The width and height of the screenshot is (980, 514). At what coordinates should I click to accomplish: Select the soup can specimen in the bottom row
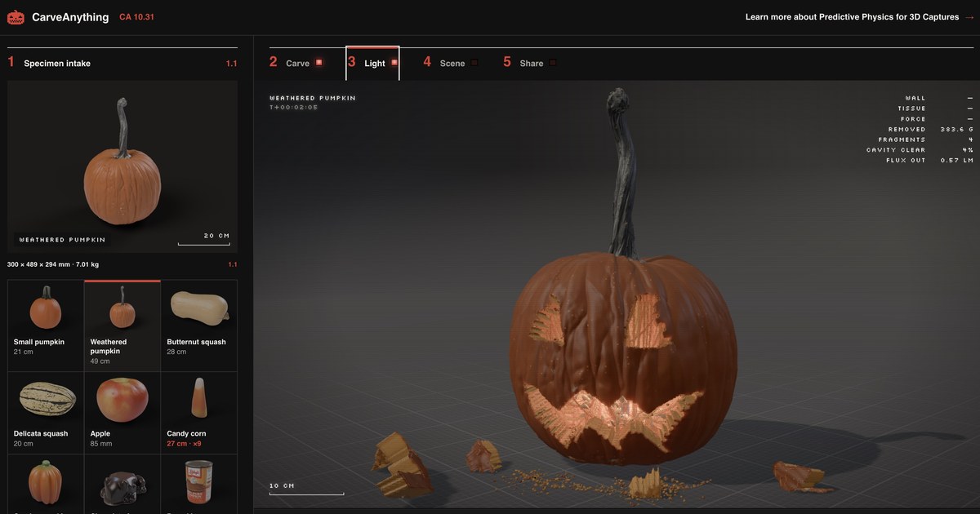pos(199,483)
